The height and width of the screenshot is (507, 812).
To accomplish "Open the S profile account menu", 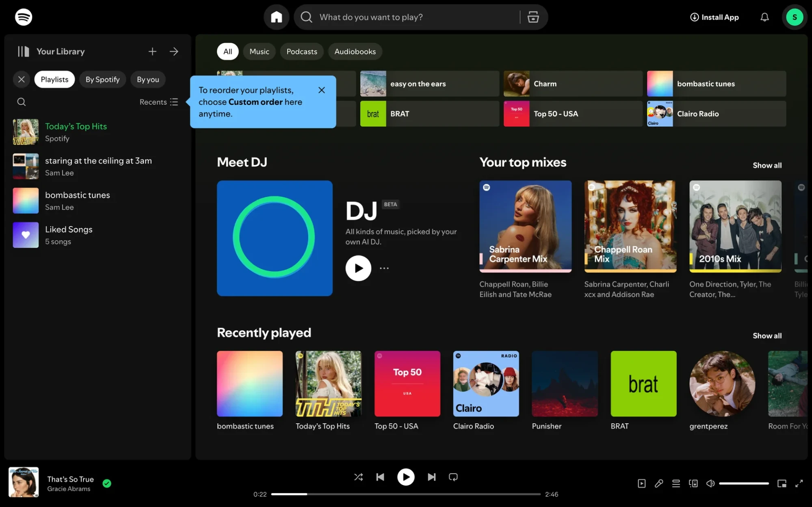I will (794, 17).
